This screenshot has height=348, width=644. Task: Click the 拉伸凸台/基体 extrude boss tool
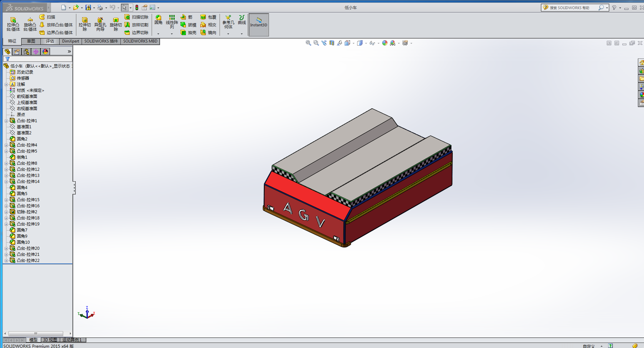[x=13, y=24]
